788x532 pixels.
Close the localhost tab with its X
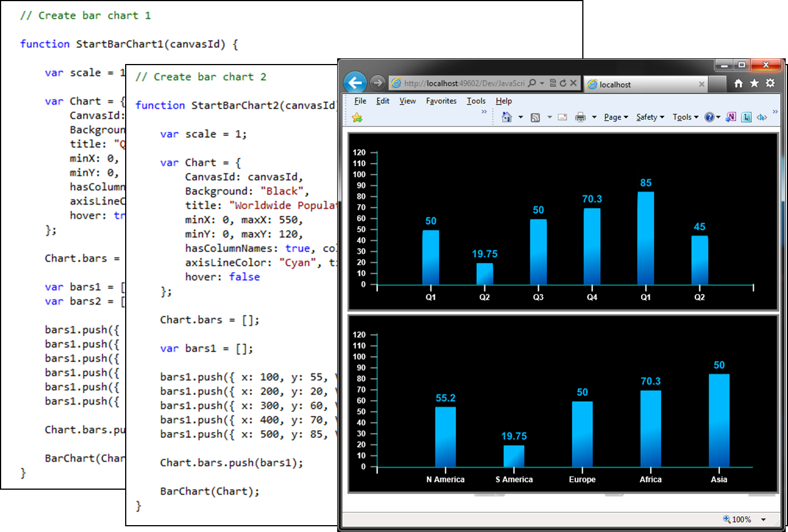coord(702,84)
